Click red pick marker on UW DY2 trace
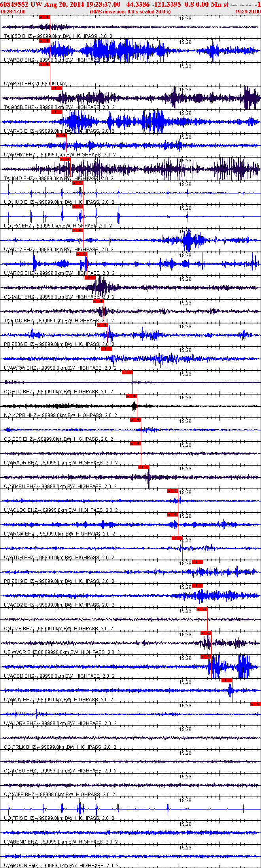This screenshot has width=261, height=868. pyautogui.click(x=78, y=230)
